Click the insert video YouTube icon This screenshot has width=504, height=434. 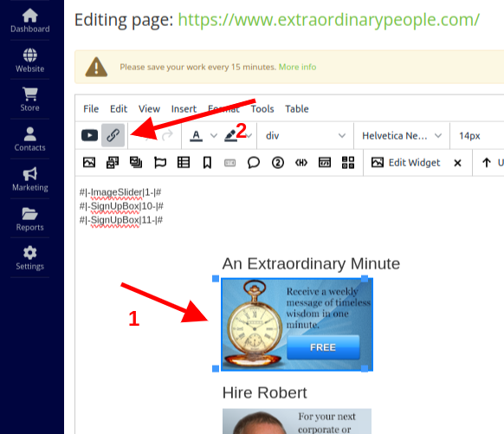point(89,135)
